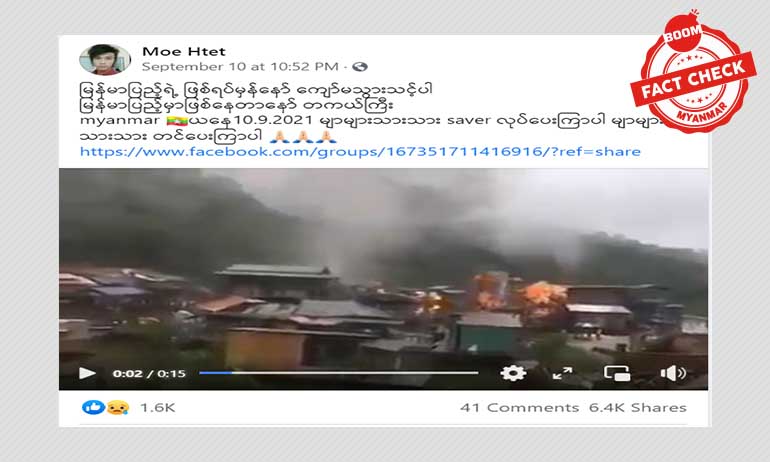
Task: Open the Moe Htet profile name link
Action: point(184,51)
